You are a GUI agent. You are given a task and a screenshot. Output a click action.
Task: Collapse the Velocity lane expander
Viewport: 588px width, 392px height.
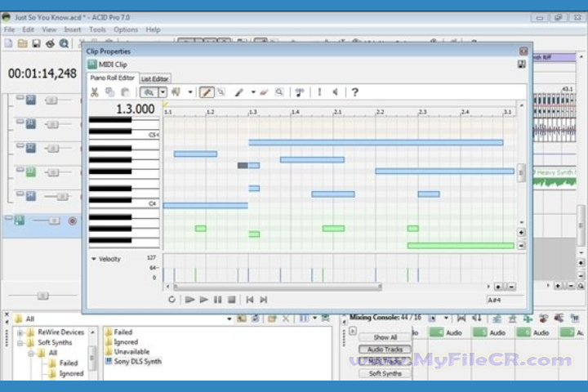point(94,259)
